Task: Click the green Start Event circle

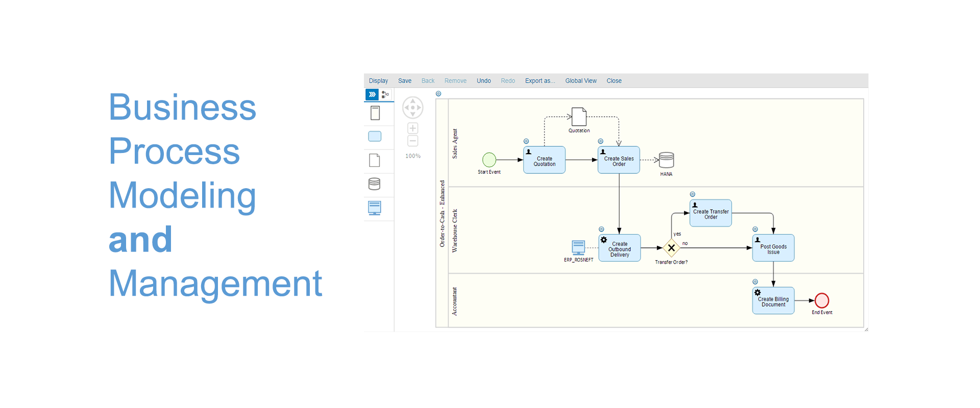Action: 489,160
